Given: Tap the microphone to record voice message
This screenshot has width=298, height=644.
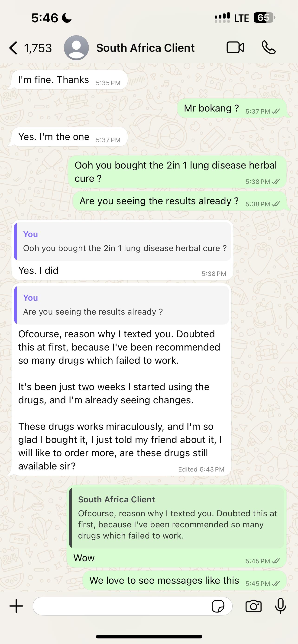Looking at the screenshot, I should click(281, 606).
